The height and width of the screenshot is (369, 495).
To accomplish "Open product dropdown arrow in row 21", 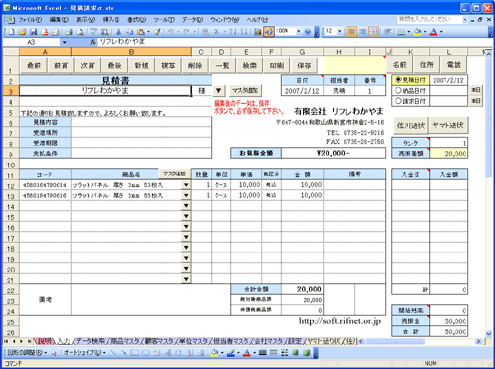I will (186, 279).
